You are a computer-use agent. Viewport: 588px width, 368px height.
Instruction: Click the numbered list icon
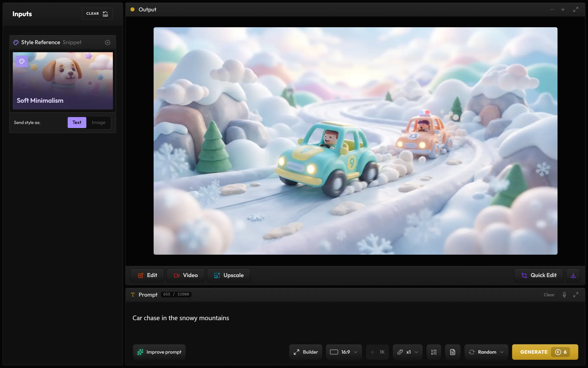[x=434, y=352]
